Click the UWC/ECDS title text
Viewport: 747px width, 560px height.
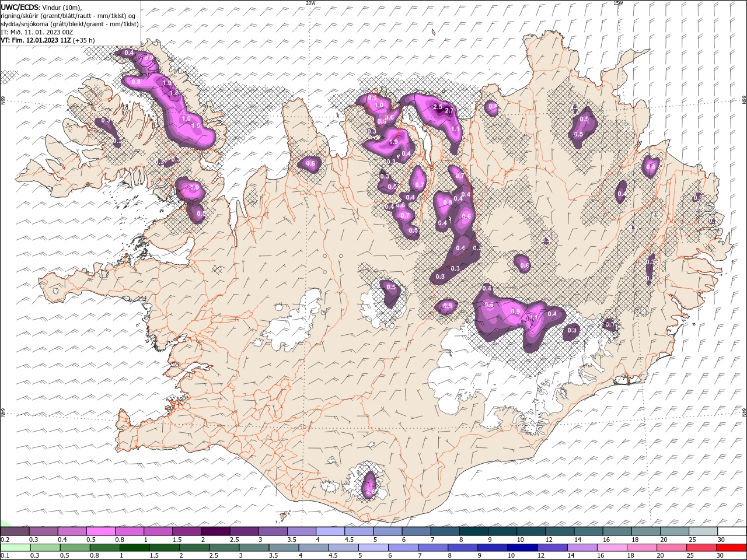20,7
